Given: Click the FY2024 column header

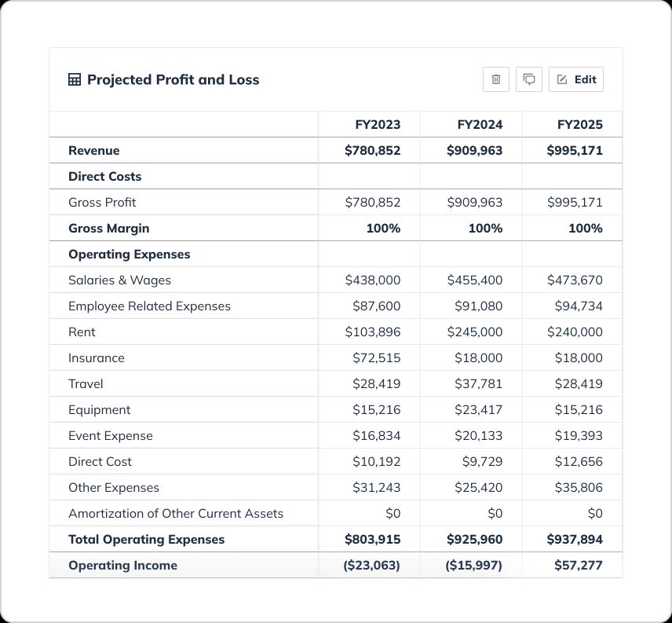Looking at the screenshot, I should (480, 124).
